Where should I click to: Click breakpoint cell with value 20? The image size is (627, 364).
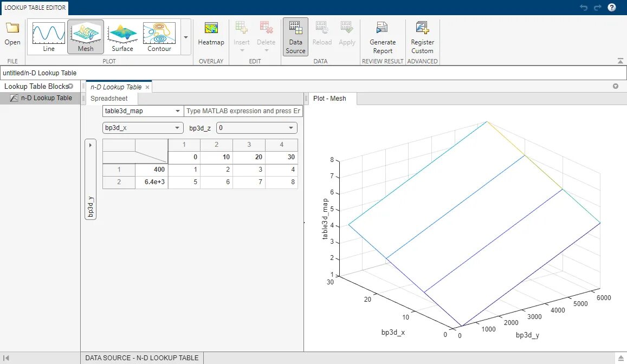click(249, 157)
